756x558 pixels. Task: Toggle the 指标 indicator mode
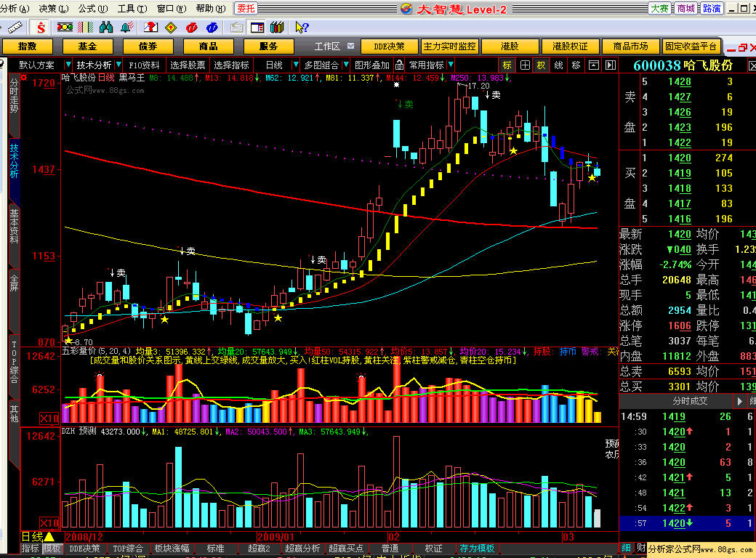(31, 549)
